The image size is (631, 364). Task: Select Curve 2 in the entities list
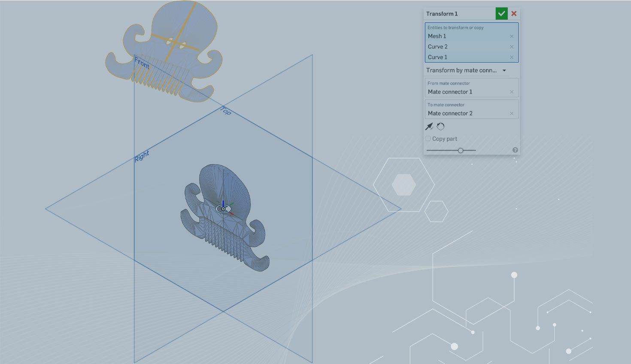tap(464, 47)
